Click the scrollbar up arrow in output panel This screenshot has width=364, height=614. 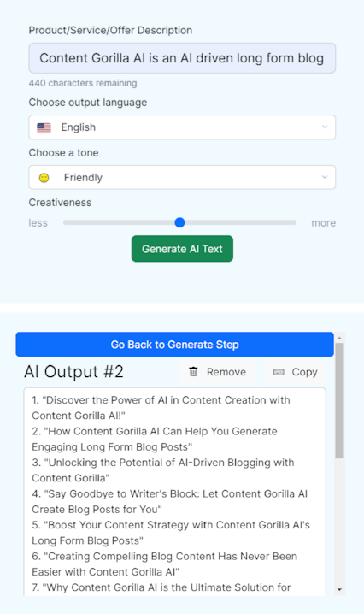[x=339, y=338]
